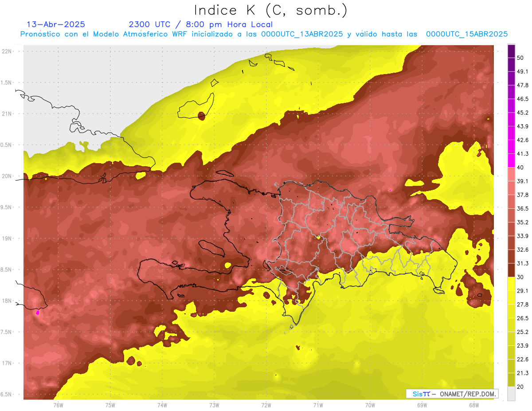The width and height of the screenshot is (532, 411).
Task: Pick the dark purple swatch above 50
Action: pos(511,51)
